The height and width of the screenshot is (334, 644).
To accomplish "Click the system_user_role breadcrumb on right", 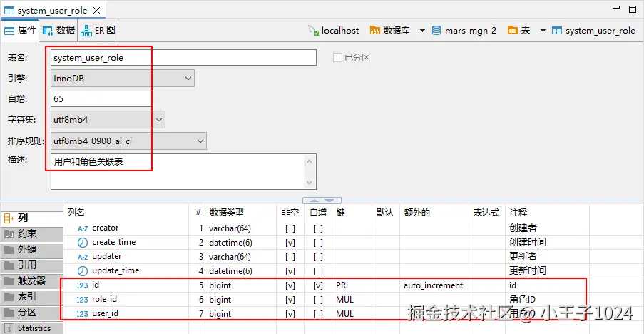I will (593, 31).
